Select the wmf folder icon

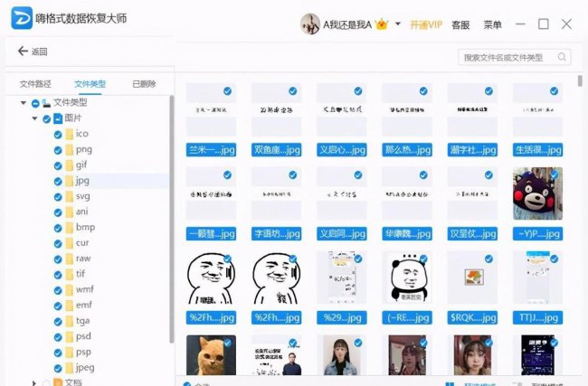(x=70, y=290)
